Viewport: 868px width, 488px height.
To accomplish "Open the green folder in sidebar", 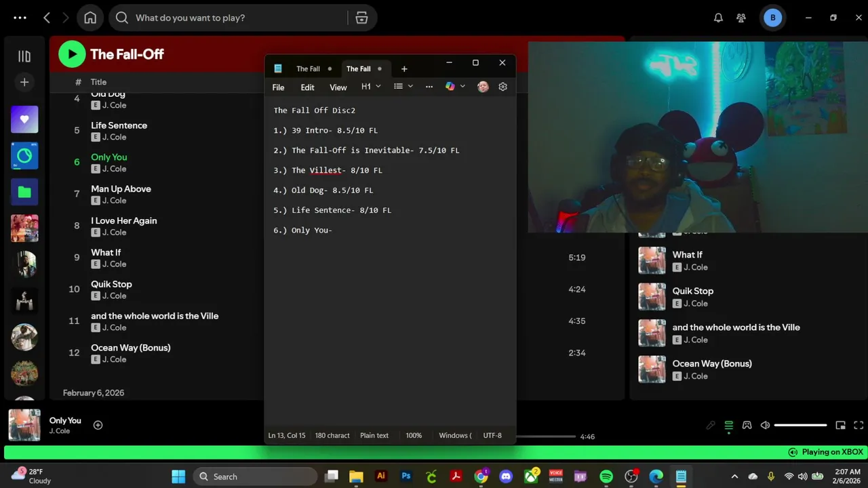I will [24, 192].
